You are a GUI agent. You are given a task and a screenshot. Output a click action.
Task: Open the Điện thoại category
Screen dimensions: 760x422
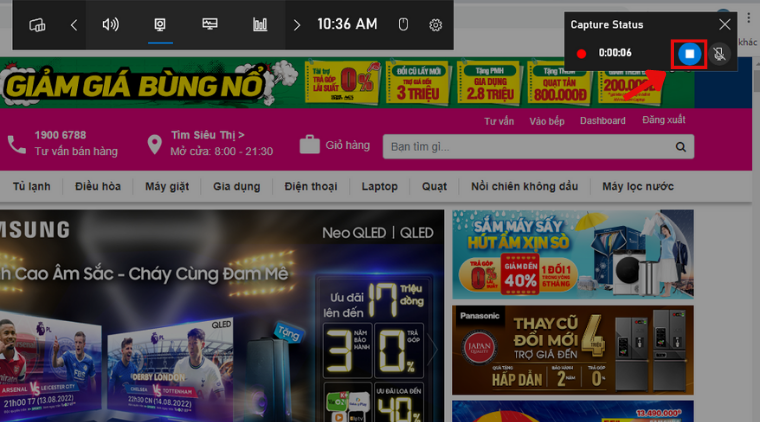coord(311,187)
